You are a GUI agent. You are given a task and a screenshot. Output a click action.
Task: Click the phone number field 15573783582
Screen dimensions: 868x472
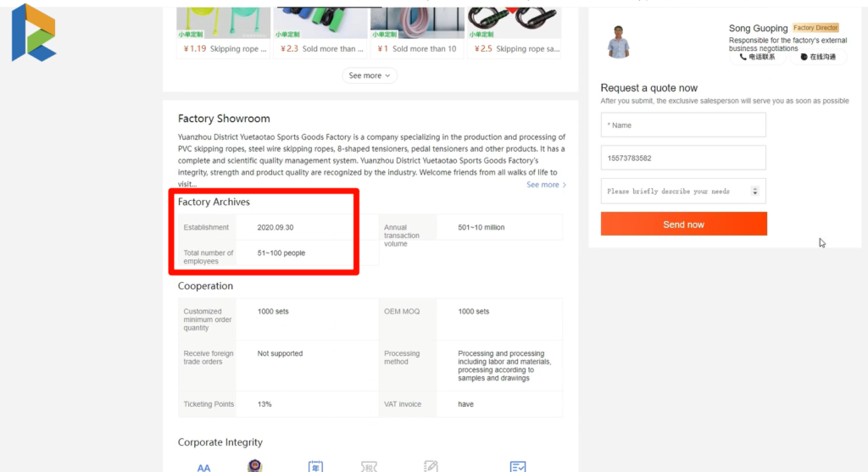[x=683, y=158]
